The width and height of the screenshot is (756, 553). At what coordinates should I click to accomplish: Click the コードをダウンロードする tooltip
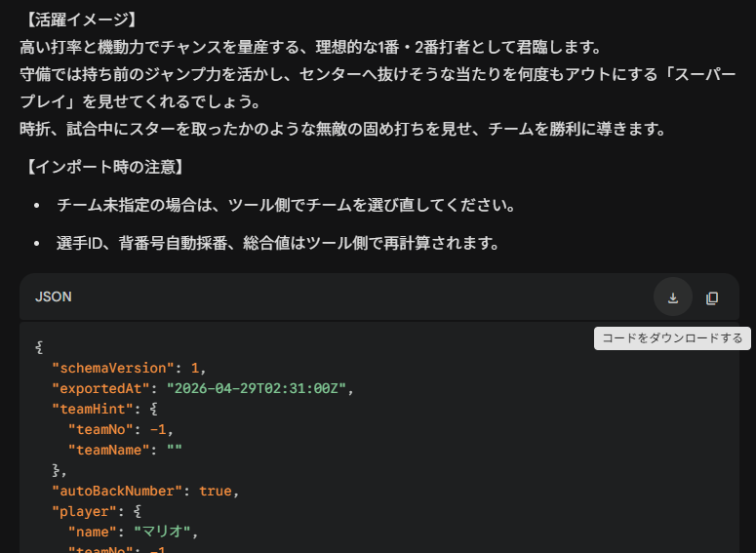pos(672,338)
